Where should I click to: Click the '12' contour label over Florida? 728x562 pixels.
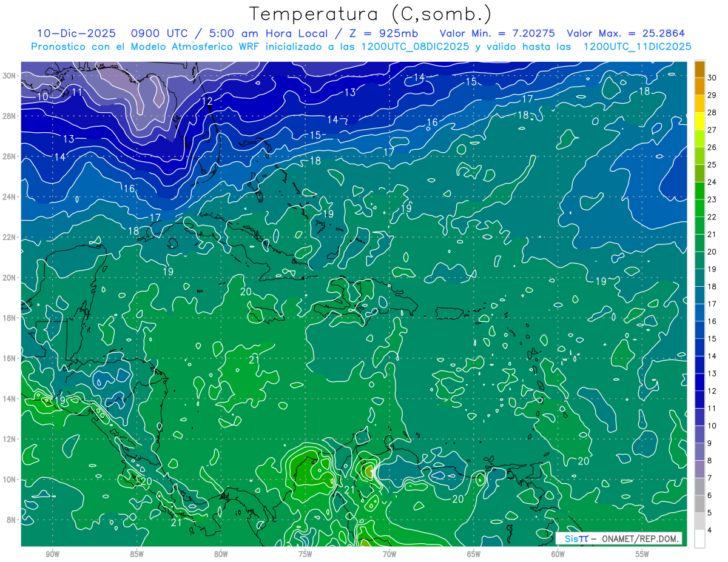(207, 101)
